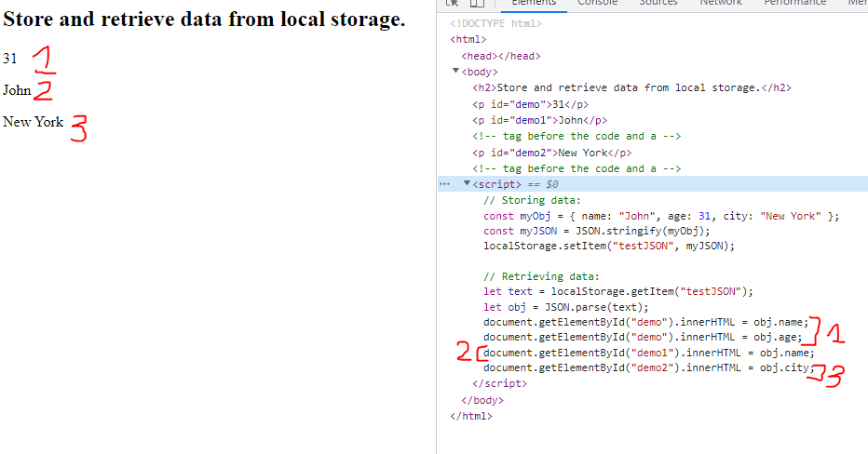Viewport: 868px width, 454px height.
Task: Switch to the Network tab
Action: tap(720, 3)
